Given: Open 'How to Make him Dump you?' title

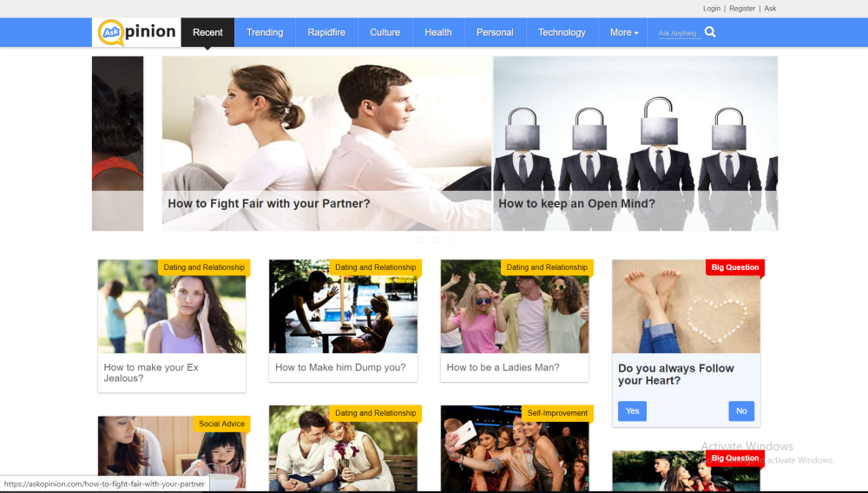Looking at the screenshot, I should pos(340,367).
